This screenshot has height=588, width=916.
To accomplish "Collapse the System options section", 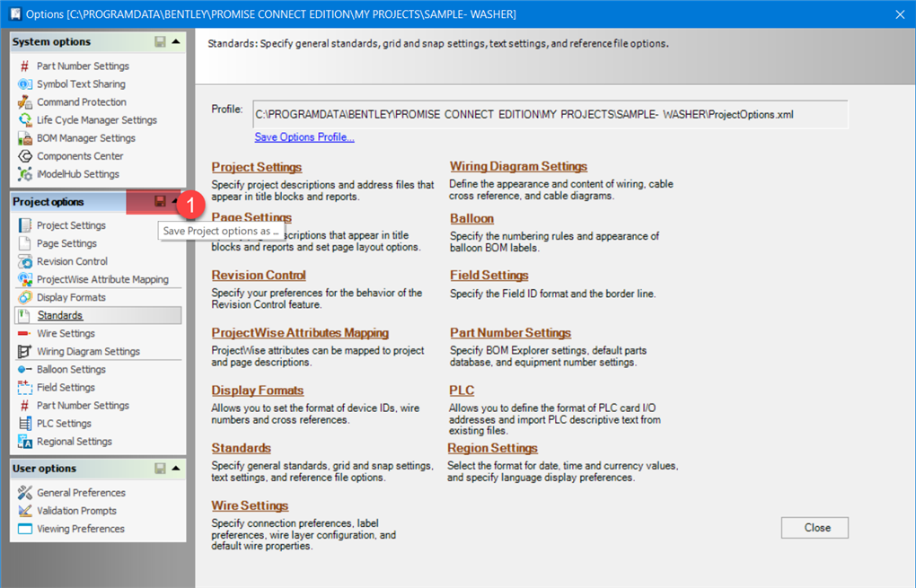I will pyautogui.click(x=176, y=41).
